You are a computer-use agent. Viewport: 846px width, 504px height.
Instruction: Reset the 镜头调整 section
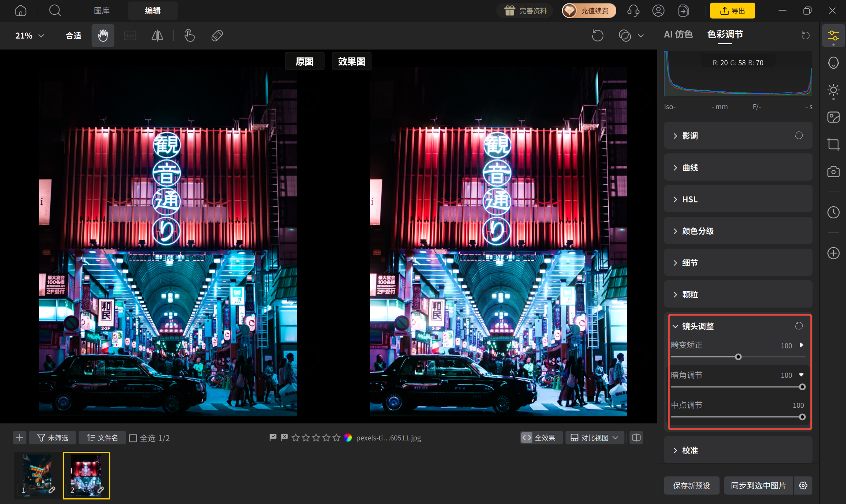pos(799,326)
